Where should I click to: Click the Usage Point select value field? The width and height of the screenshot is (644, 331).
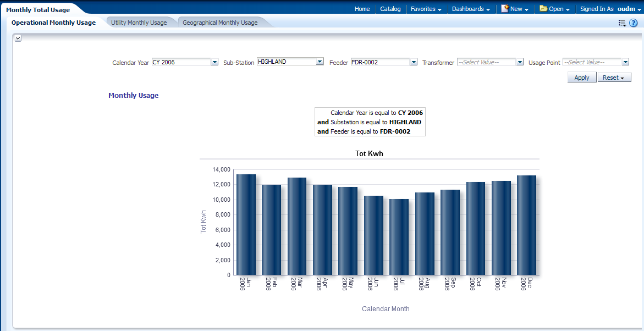[592, 62]
